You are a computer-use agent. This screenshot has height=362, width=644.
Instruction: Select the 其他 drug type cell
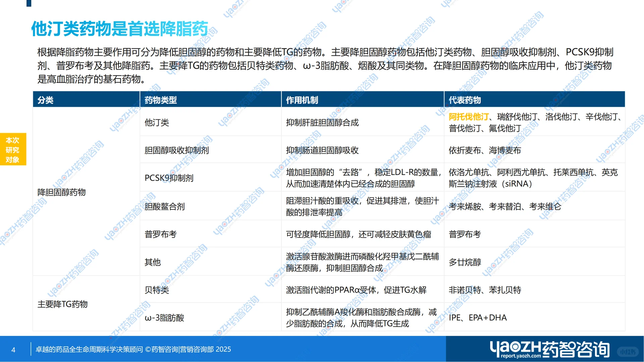(x=210, y=262)
